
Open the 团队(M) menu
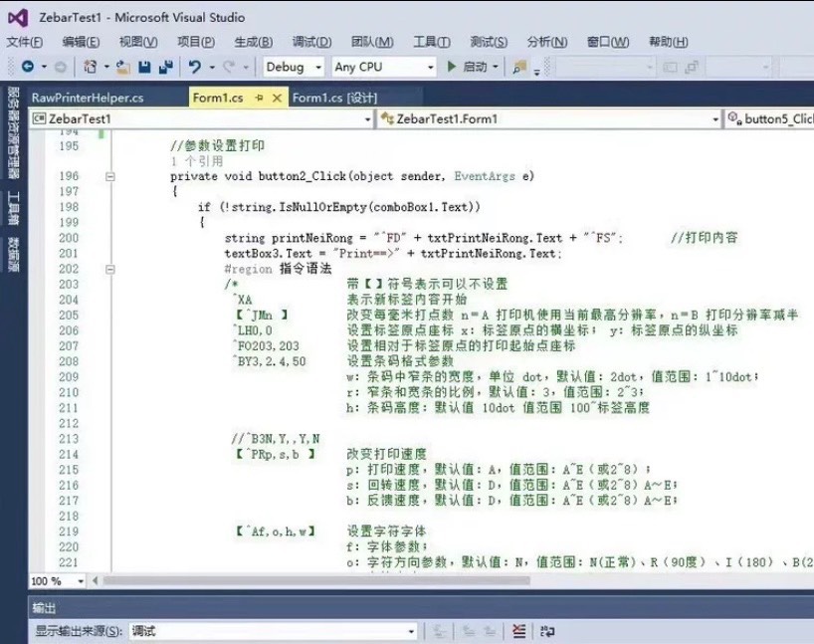pyautogui.click(x=372, y=42)
